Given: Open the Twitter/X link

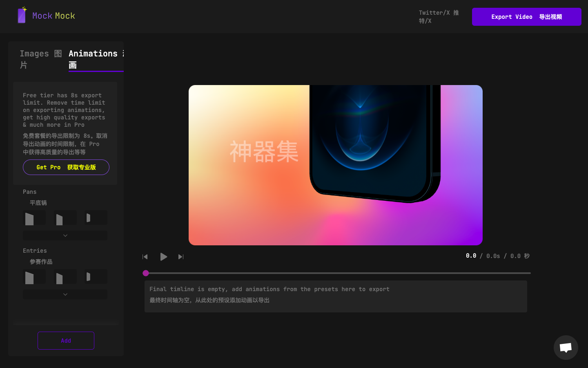Looking at the screenshot, I should coord(439,17).
